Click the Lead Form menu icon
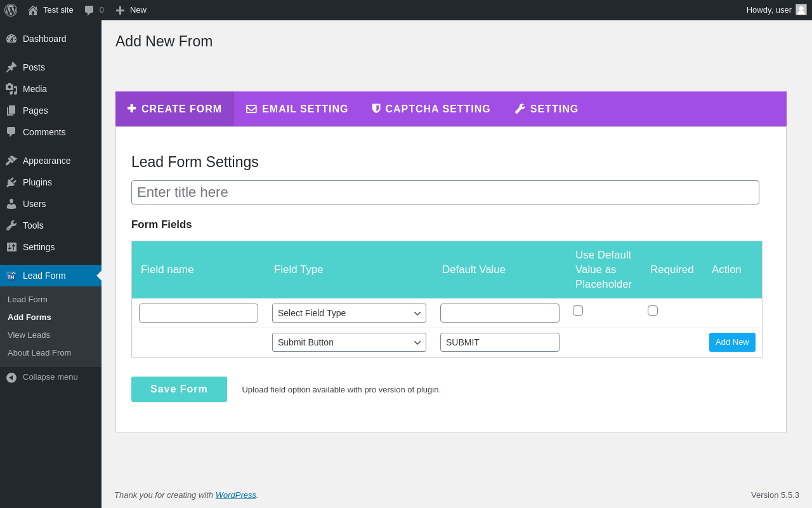This screenshot has height=508, width=812. (11, 276)
